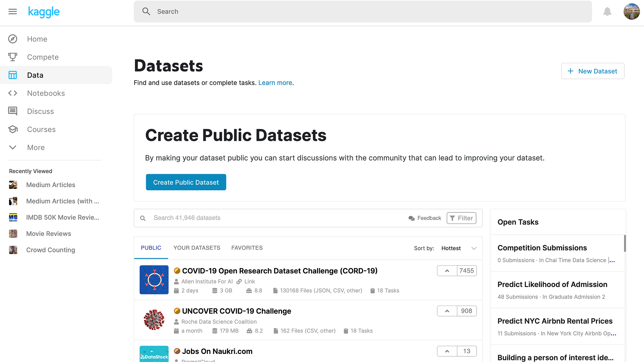Click the Compete trophy icon
The image size is (644, 362).
(x=13, y=57)
